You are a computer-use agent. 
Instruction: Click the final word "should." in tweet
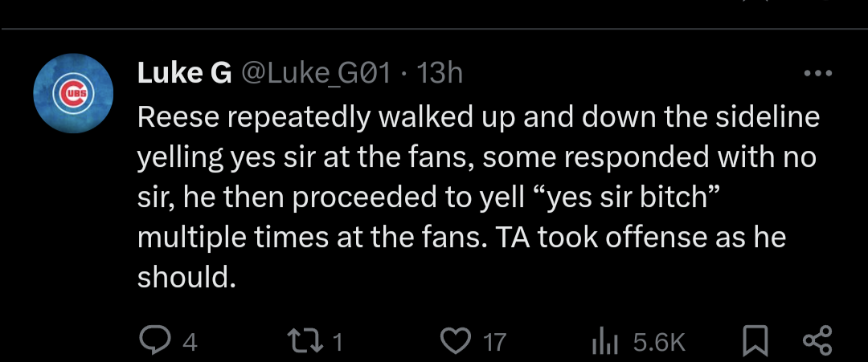pyautogui.click(x=186, y=278)
